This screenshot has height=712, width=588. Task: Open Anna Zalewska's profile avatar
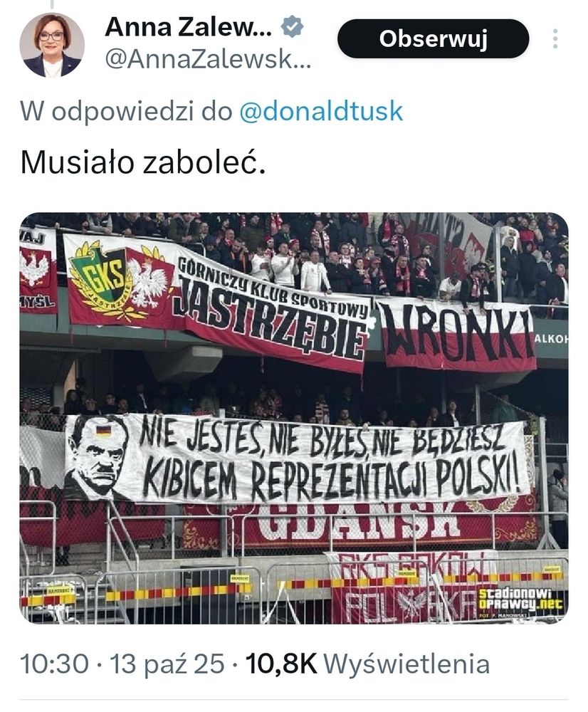pos(51,44)
